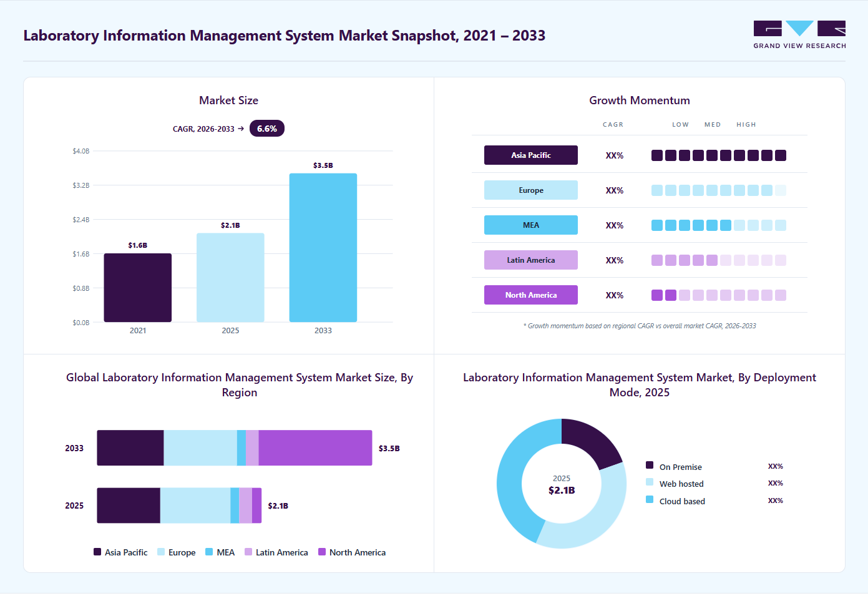Click the Asia Pacific segment of 2025 bar
The height and width of the screenshot is (596, 868).
point(129,506)
